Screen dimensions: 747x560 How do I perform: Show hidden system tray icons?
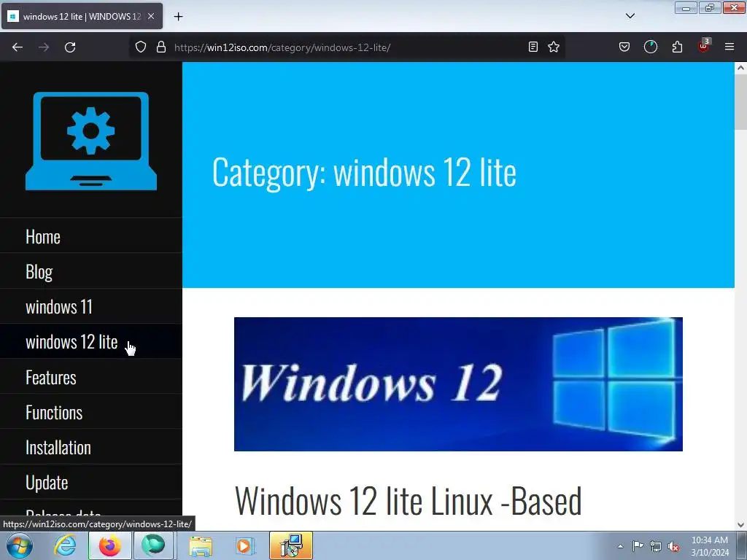click(x=620, y=546)
